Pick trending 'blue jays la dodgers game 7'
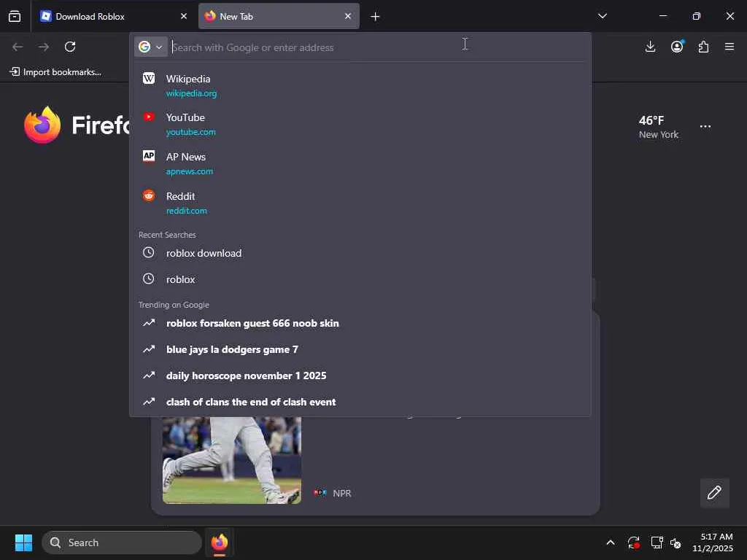 point(360,349)
